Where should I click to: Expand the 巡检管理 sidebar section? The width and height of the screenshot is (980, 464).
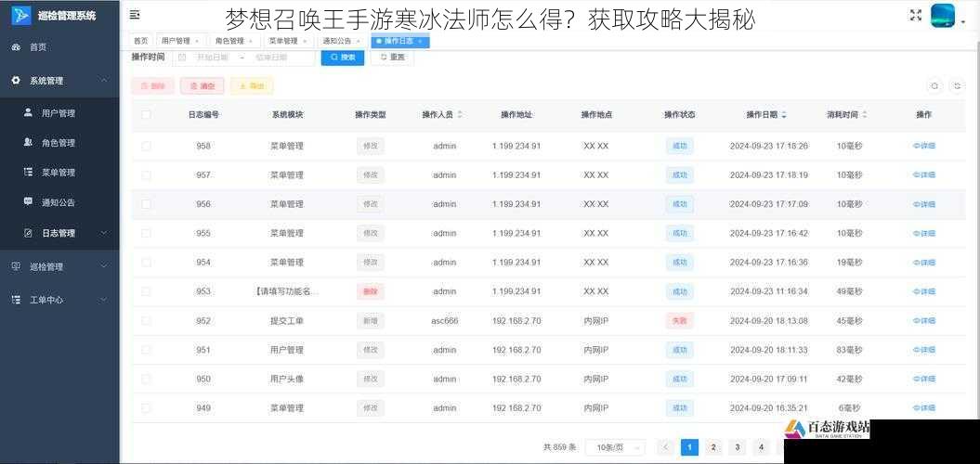pyautogui.click(x=59, y=266)
